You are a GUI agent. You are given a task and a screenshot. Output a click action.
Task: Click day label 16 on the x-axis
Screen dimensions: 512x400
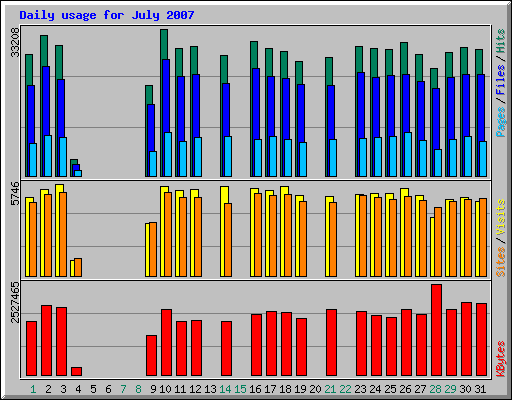coord(255,389)
